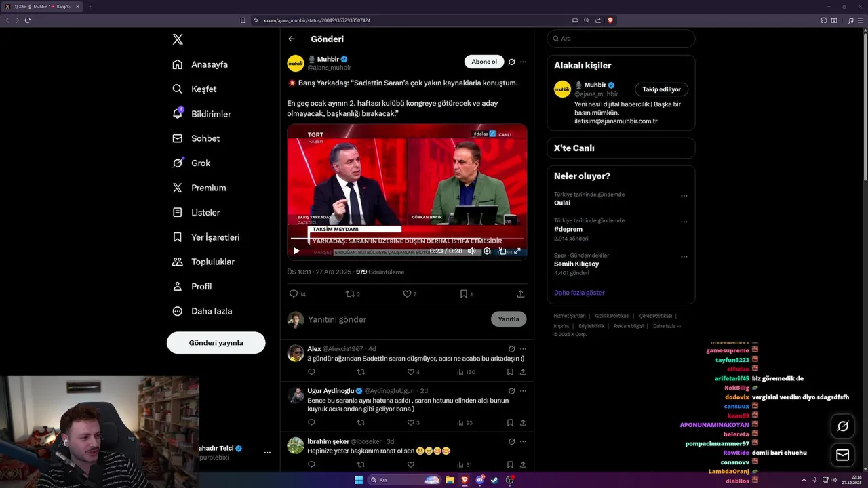Click the Brave Shields icon in address bar
The height and width of the screenshot is (488, 868).
pyautogui.click(x=610, y=20)
